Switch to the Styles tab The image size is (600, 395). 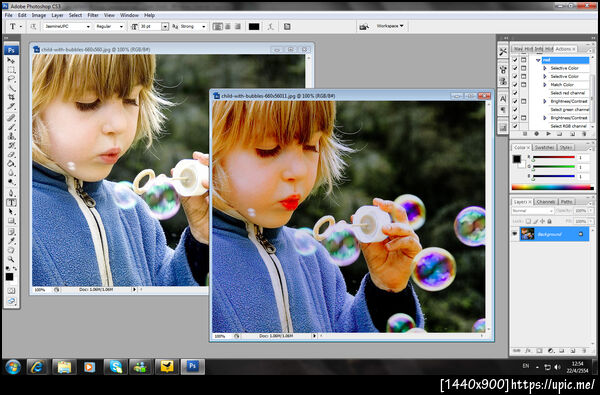point(565,147)
